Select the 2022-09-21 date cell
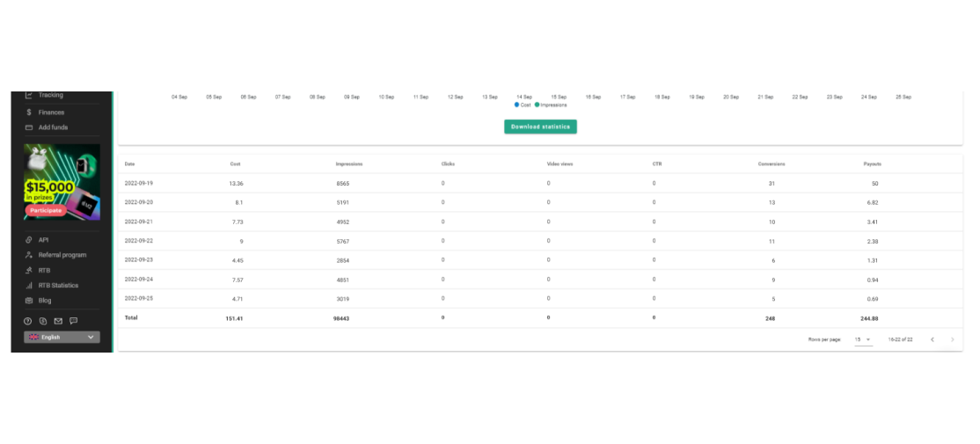980x444 pixels. tap(139, 222)
